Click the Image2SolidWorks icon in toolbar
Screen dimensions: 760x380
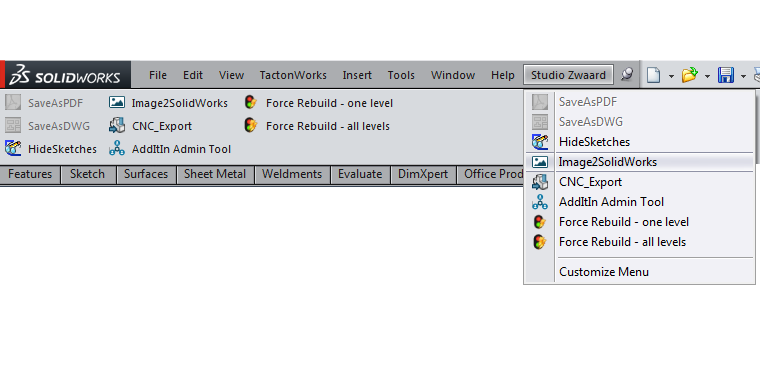(x=117, y=102)
